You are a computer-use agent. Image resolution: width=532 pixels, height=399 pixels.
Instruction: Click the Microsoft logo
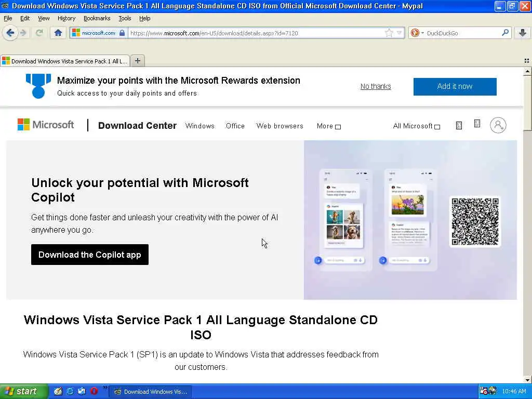coord(46,125)
